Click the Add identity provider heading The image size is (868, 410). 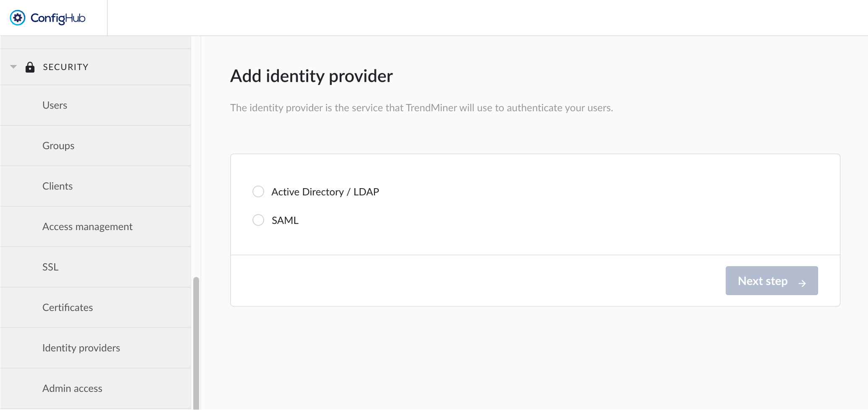tap(311, 76)
